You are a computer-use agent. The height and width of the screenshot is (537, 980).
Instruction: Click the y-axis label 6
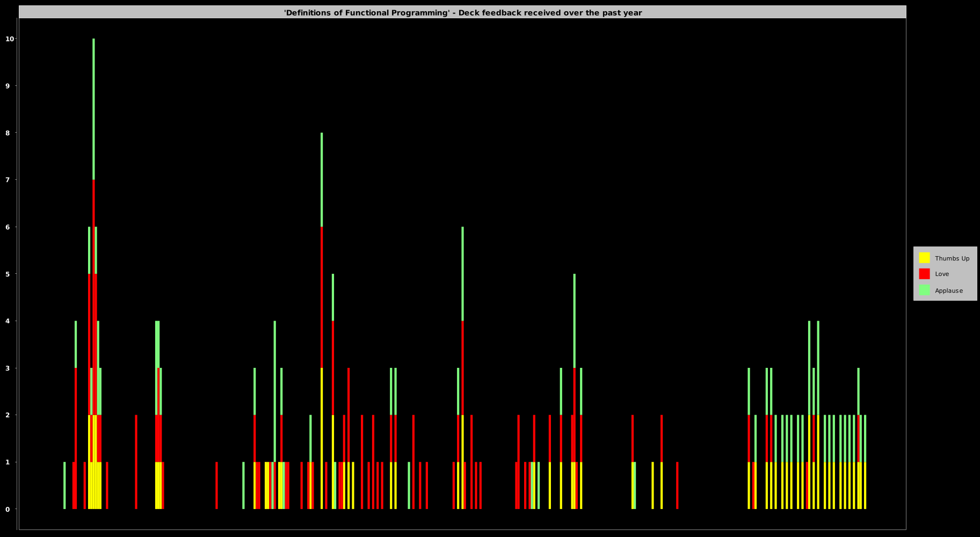pyautogui.click(x=8, y=227)
